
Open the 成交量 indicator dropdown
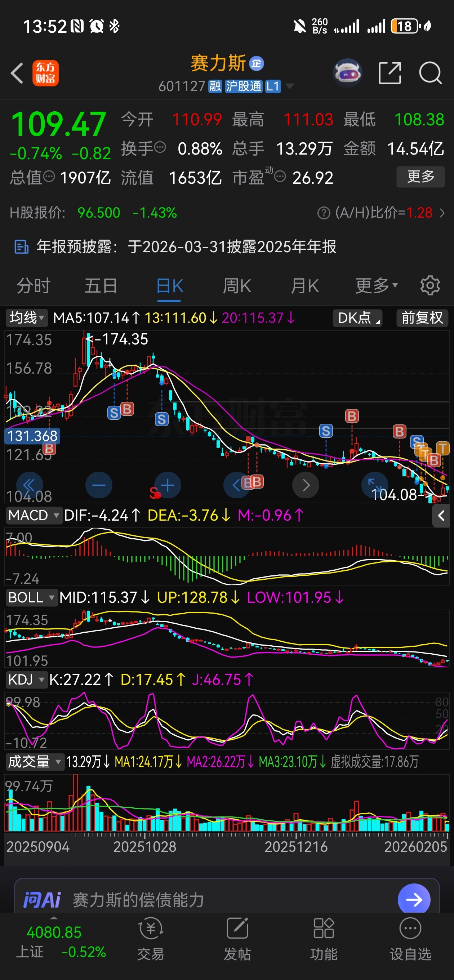click(35, 762)
